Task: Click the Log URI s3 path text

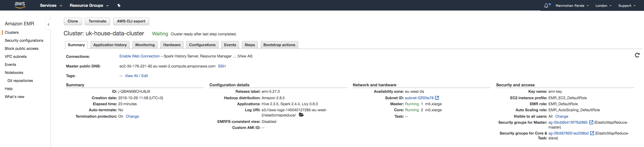Action: point(294,112)
